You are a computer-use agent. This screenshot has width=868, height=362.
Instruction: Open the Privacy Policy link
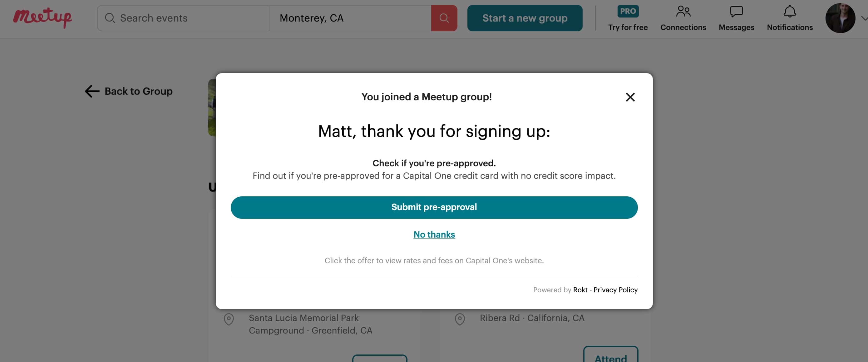[615, 290]
